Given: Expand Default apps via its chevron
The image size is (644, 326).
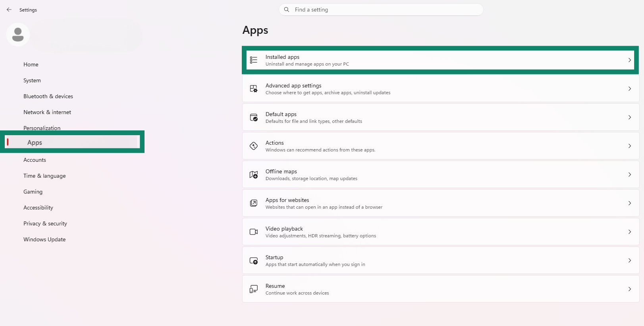Looking at the screenshot, I should pyautogui.click(x=629, y=117).
